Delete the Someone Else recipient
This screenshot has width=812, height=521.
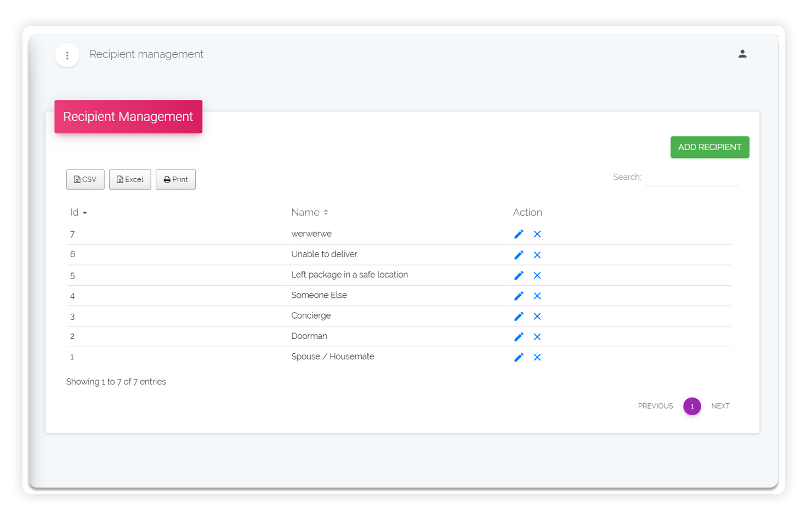click(x=537, y=296)
